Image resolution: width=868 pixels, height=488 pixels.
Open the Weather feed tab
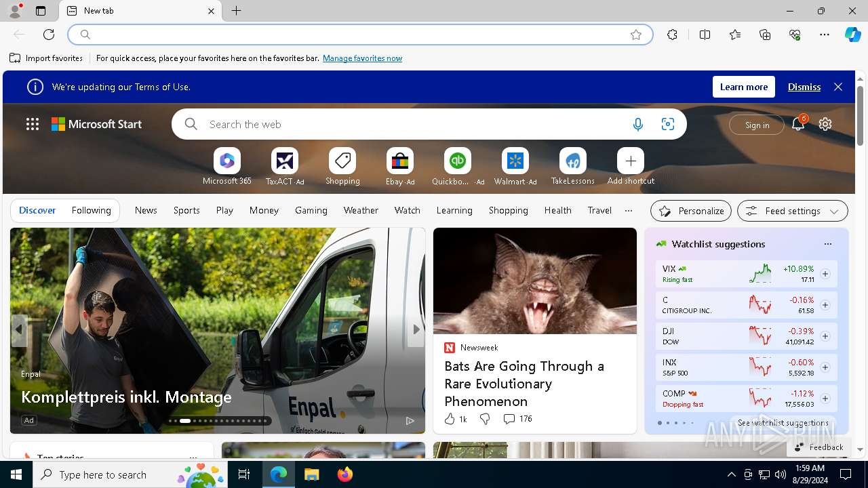click(x=361, y=210)
